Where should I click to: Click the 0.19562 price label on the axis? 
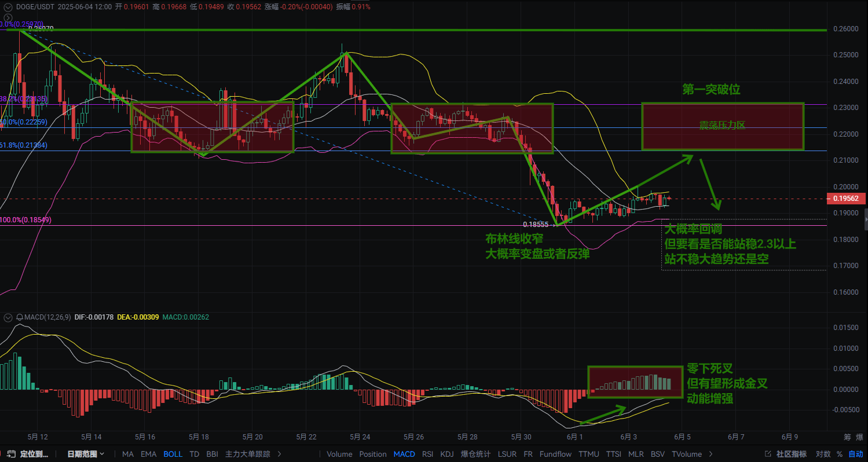point(846,199)
